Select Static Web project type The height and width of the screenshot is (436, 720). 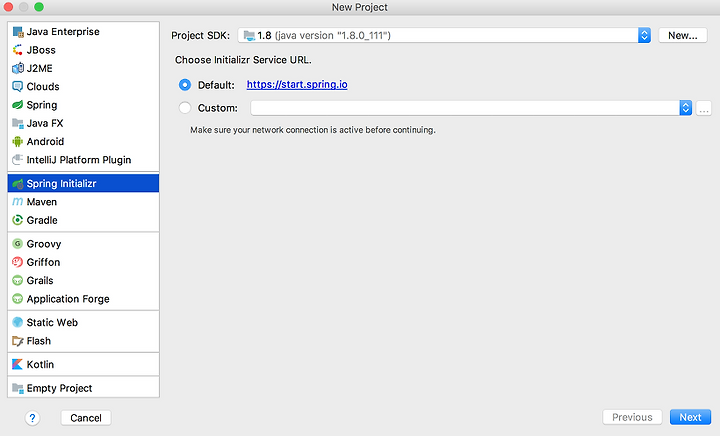coord(84,323)
